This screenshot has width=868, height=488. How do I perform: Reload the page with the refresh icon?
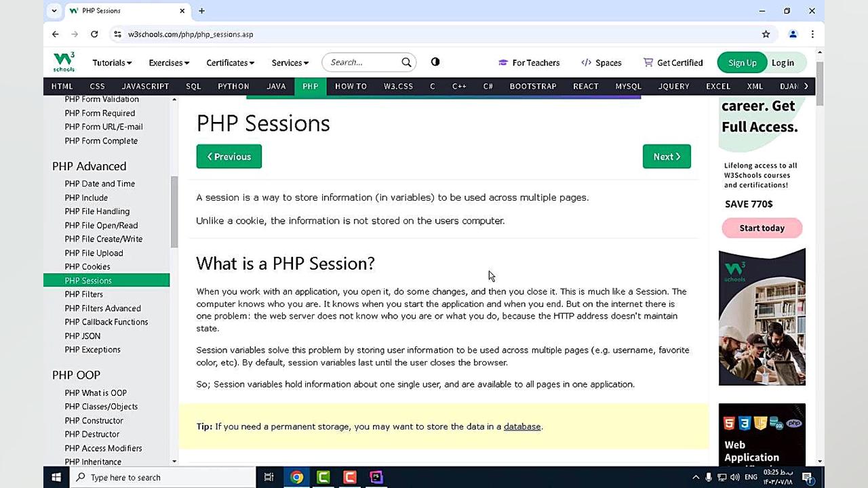point(94,34)
